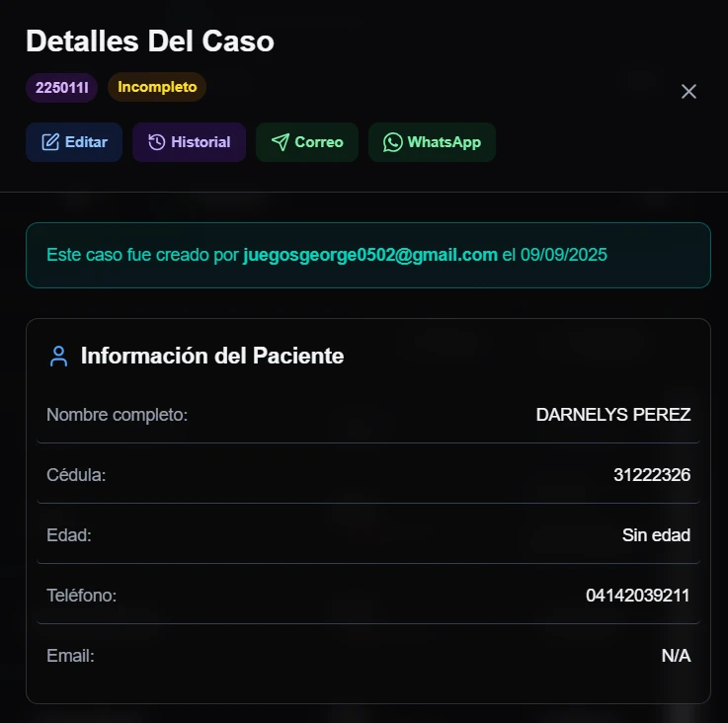Click the creator email juegosgeorge0502@gmail.com

click(370, 255)
